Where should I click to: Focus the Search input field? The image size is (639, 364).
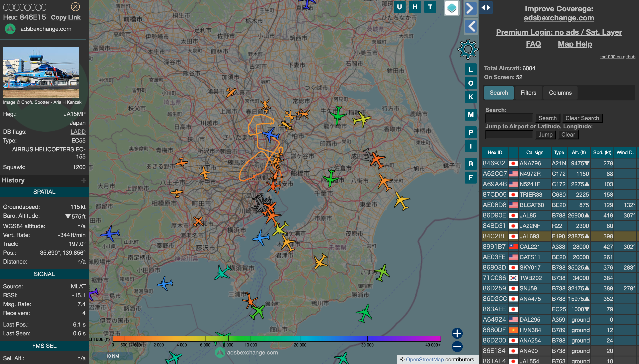tap(509, 118)
